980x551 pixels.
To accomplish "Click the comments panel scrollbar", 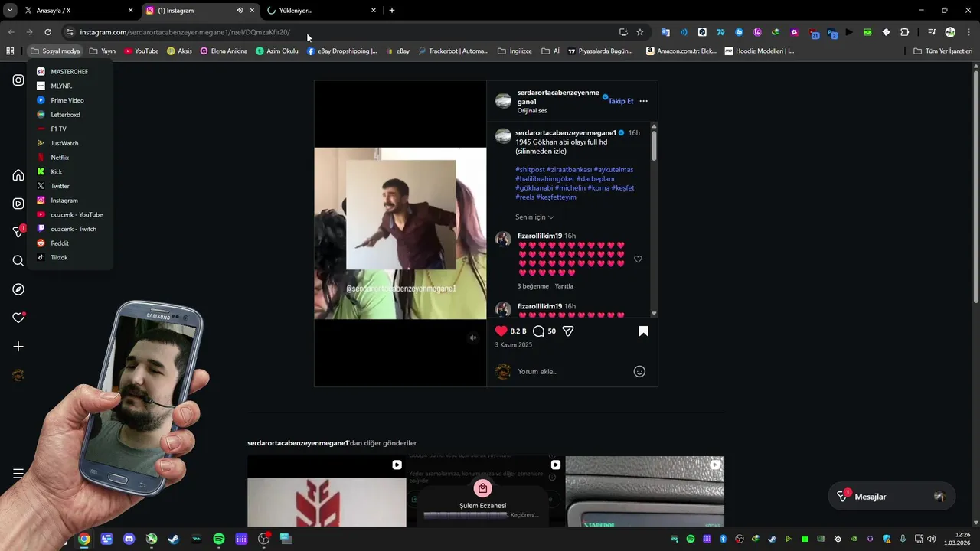I will (x=654, y=145).
